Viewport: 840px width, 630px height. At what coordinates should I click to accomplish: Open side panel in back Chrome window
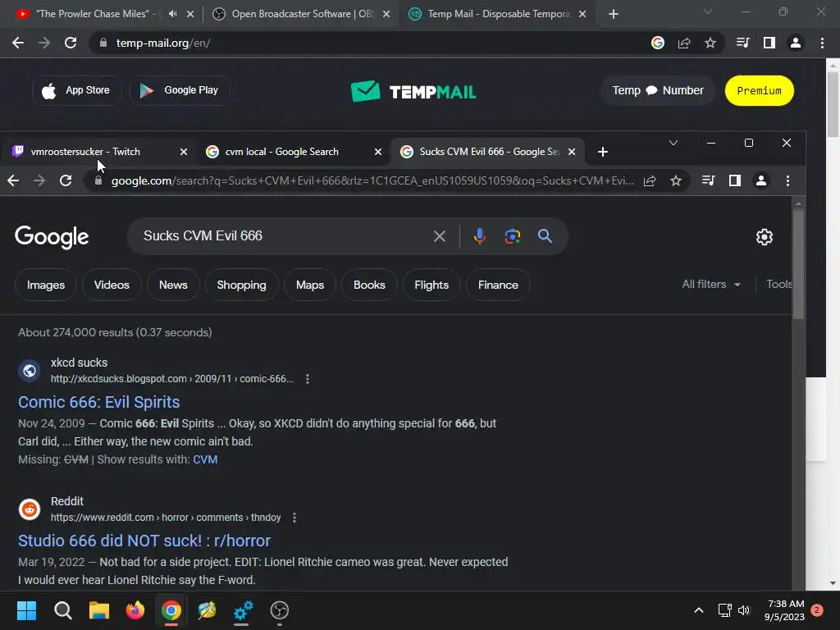tap(769, 43)
